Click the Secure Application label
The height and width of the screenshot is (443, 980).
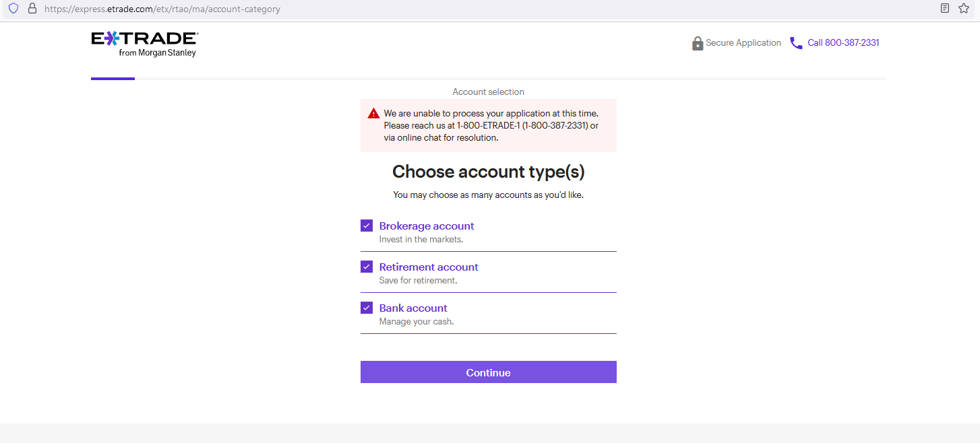coord(743,42)
